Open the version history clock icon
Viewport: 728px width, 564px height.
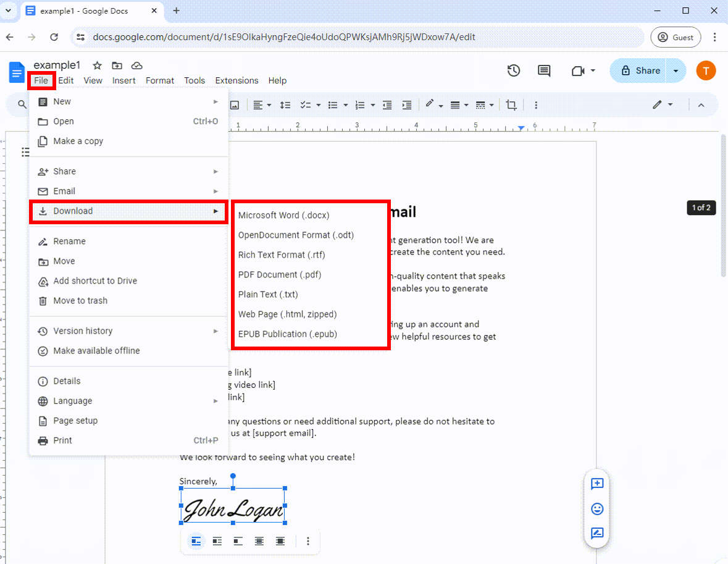click(514, 70)
